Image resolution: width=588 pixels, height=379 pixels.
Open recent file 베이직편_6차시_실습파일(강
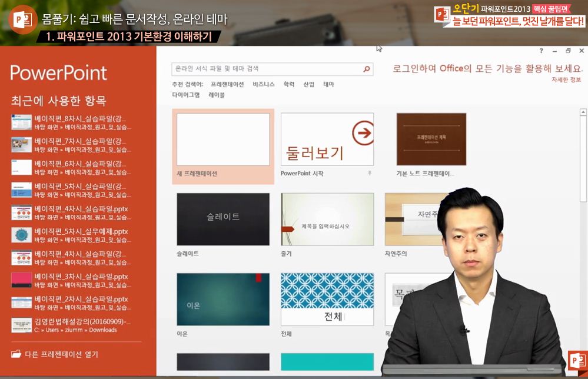point(71,167)
